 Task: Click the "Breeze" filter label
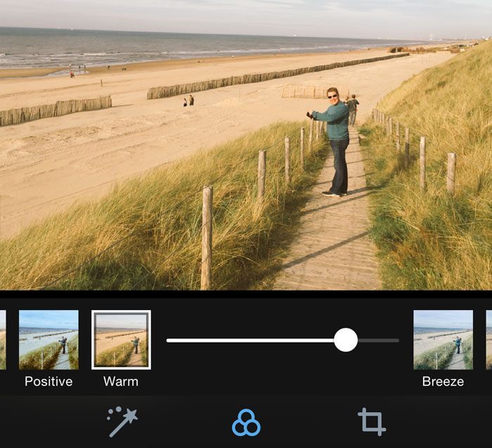click(x=443, y=382)
